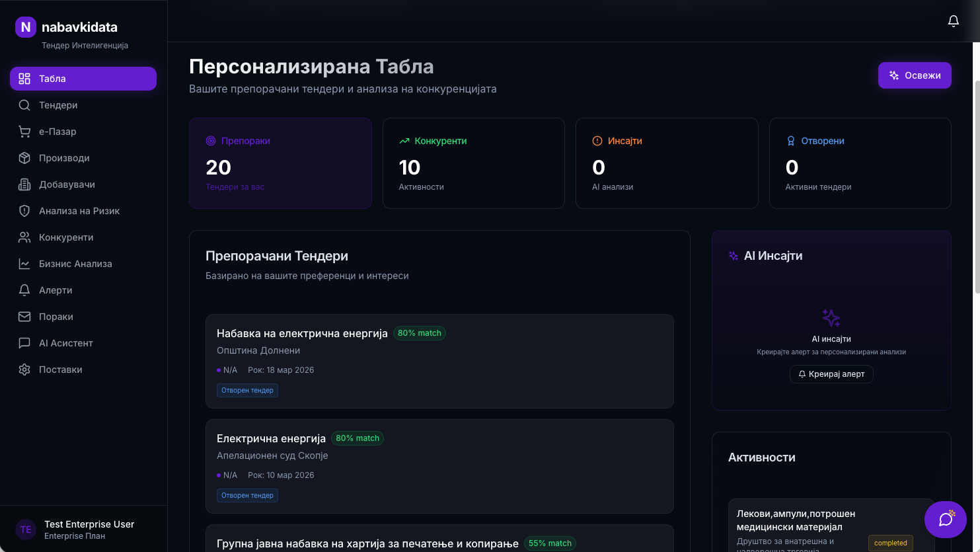Click the Табла grid icon in sidebar
Screen dimensions: 980x552
[24, 79]
